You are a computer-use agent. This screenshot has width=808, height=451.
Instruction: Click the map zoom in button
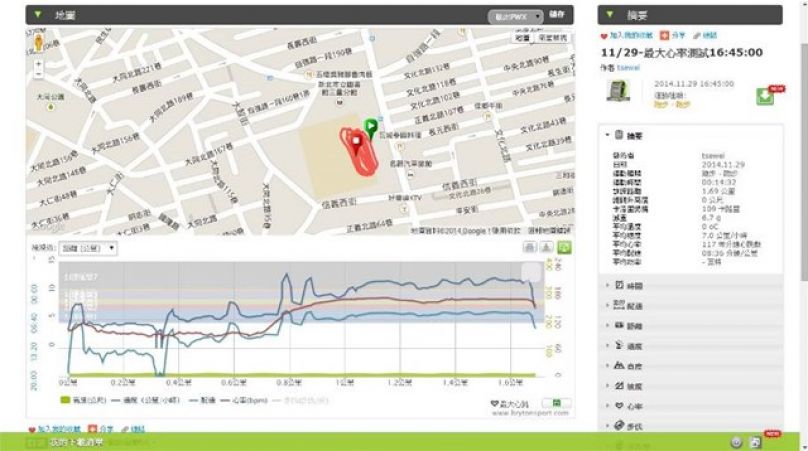(x=38, y=64)
